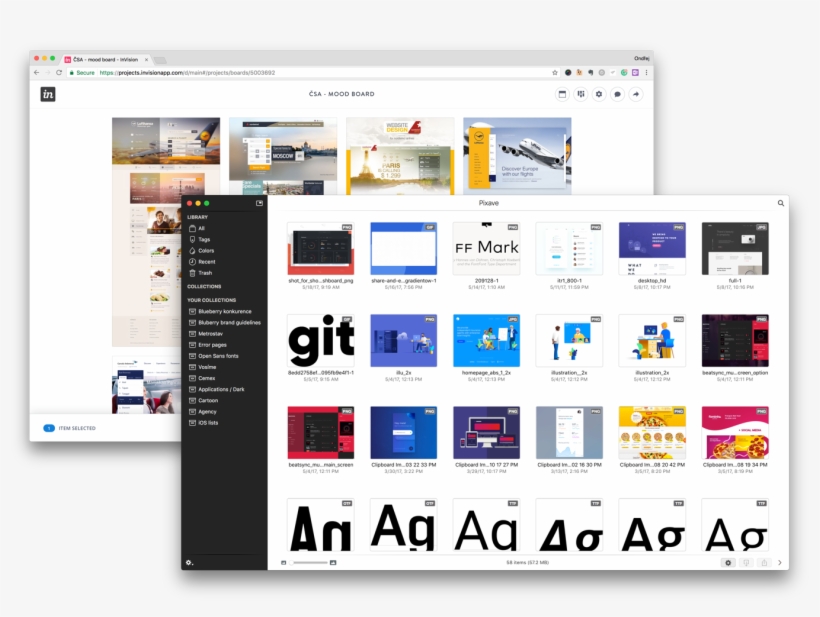Image resolution: width=820 pixels, height=617 pixels.
Task: Expand the right panel chevron in Pixave footer
Action: pyautogui.click(x=780, y=563)
